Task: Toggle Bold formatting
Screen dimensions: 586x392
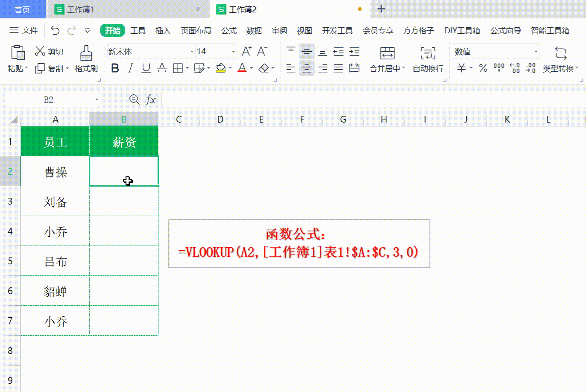Action: point(115,68)
